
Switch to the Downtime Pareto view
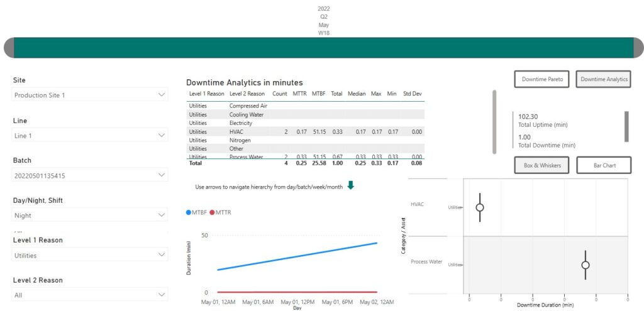pos(541,79)
